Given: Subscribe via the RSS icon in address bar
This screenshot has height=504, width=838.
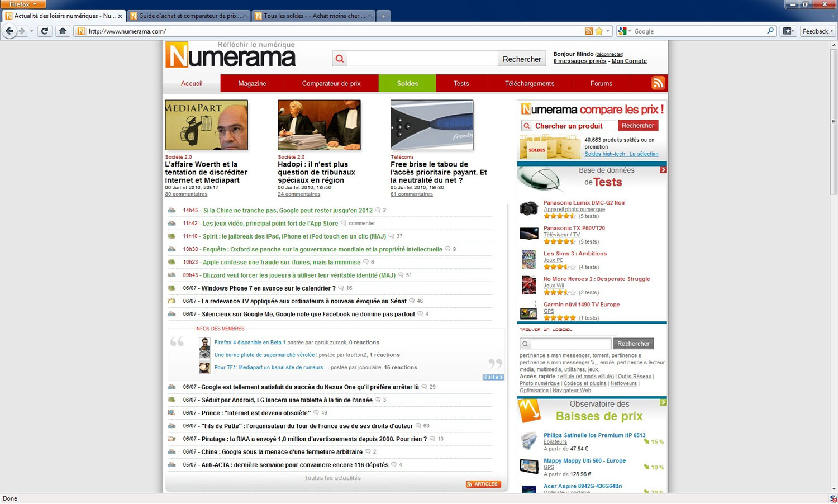Looking at the screenshot, I should [589, 31].
